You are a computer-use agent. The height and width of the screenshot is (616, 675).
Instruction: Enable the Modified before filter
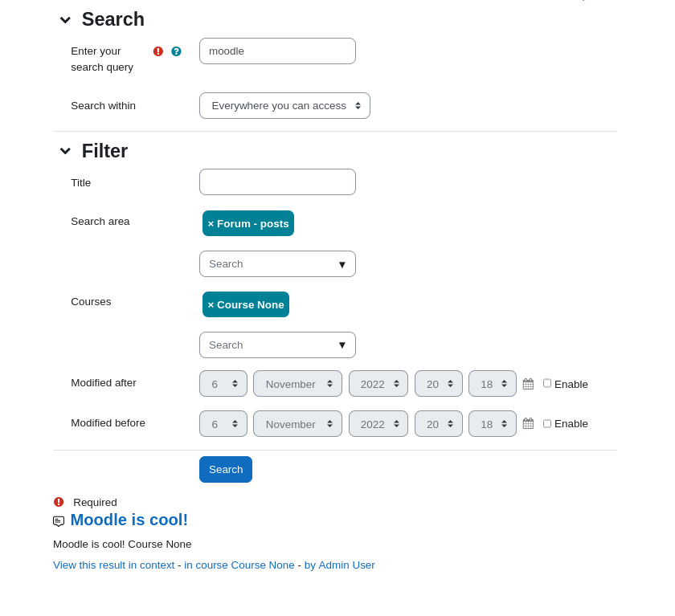click(547, 424)
